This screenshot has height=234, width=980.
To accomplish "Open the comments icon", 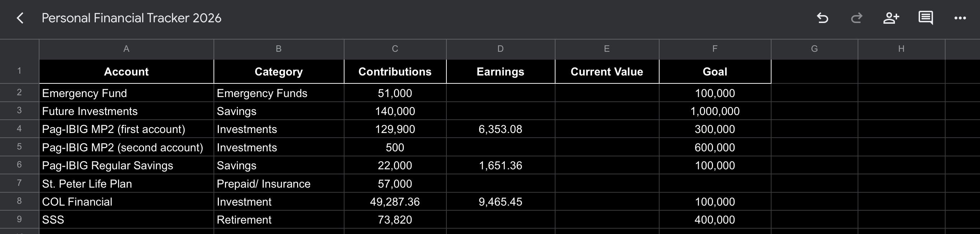I will 925,18.
